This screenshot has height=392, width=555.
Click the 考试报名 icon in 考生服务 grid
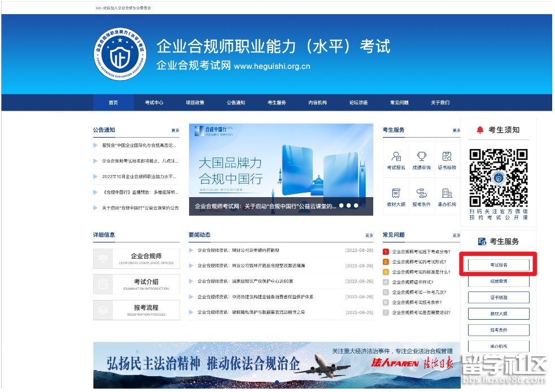[396, 160]
